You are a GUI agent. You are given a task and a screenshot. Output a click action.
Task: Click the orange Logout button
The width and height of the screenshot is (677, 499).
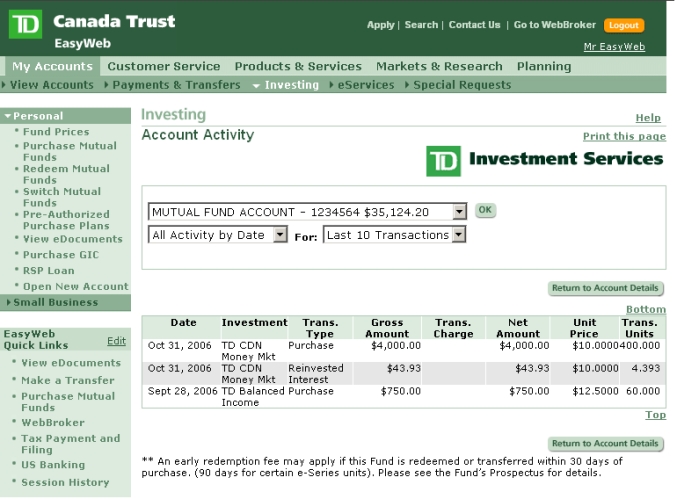(624, 25)
